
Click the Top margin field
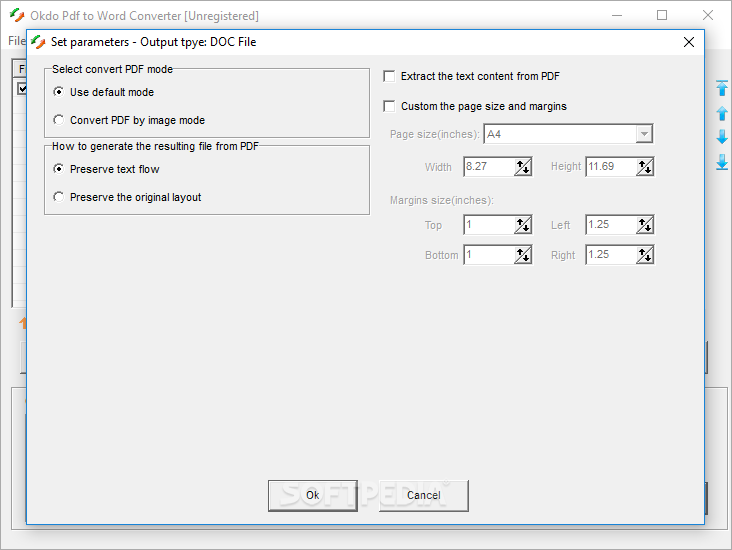point(489,225)
